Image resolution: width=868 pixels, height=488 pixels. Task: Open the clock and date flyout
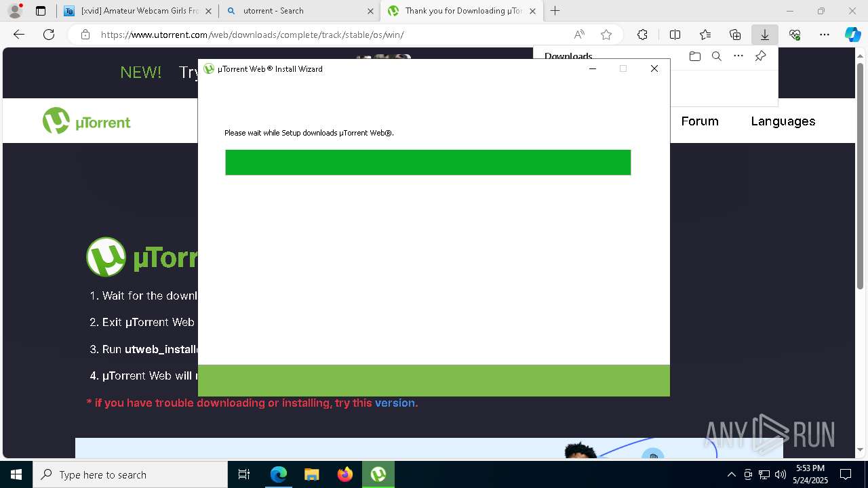pyautogui.click(x=810, y=474)
